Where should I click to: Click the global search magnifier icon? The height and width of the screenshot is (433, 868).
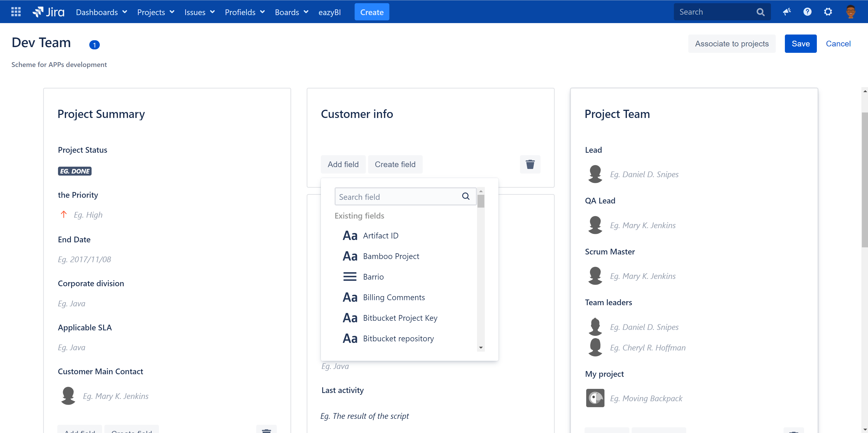[x=760, y=11]
